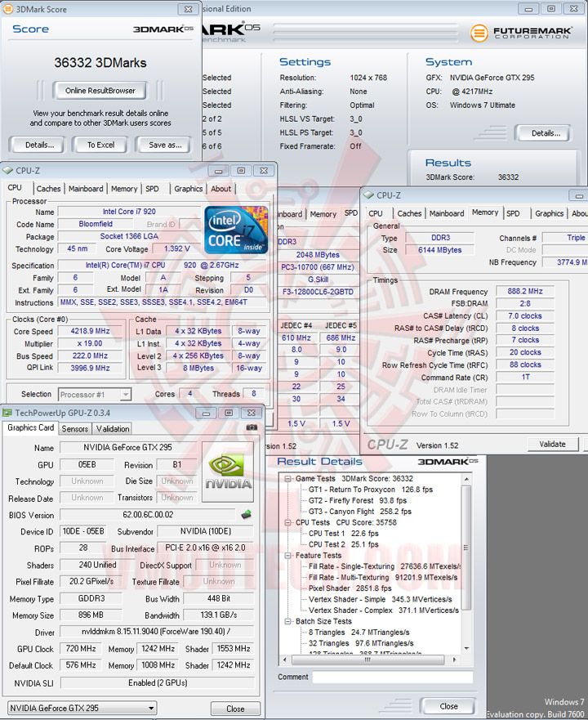Select GT2 - Firefly Forest row
Viewport: 588px width, 720px height.
click(x=358, y=500)
